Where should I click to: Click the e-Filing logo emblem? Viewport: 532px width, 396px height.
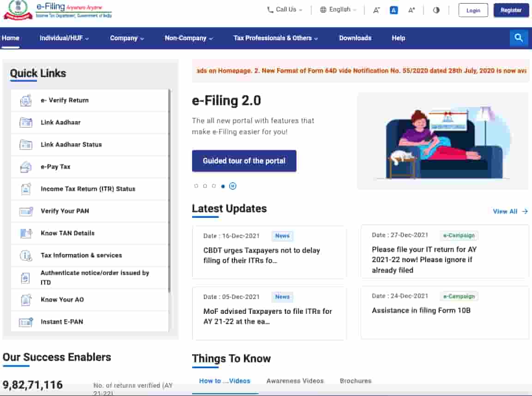point(18,10)
